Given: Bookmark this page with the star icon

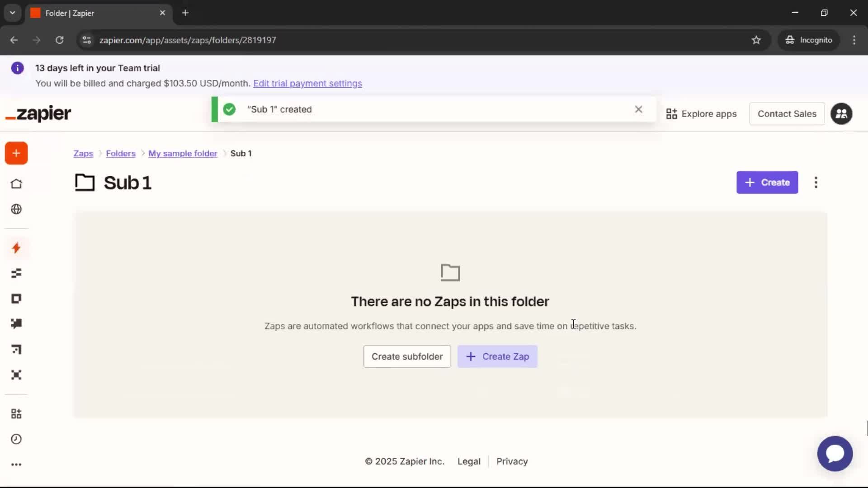Looking at the screenshot, I should [756, 40].
